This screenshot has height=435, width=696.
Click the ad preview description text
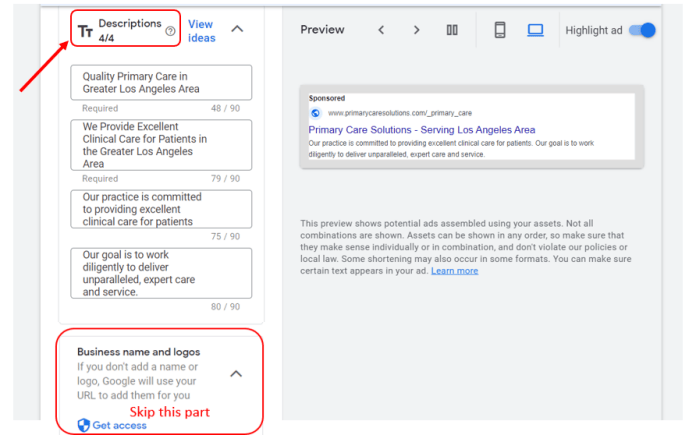(451, 149)
